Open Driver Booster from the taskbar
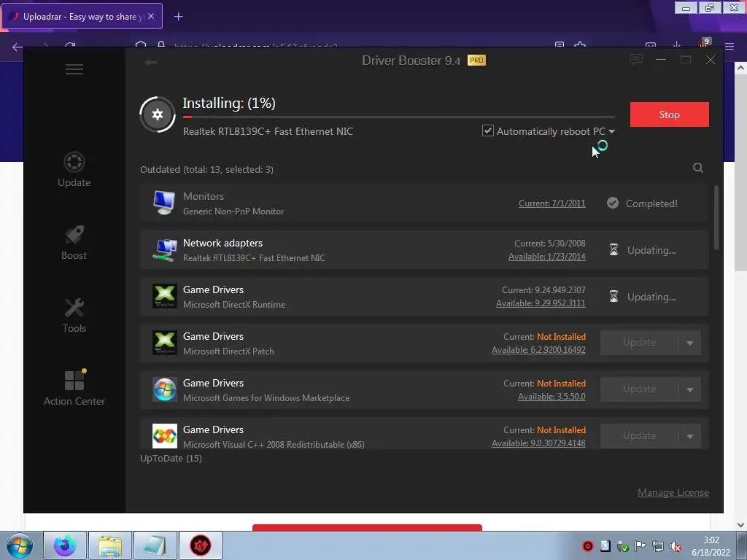 (201, 545)
